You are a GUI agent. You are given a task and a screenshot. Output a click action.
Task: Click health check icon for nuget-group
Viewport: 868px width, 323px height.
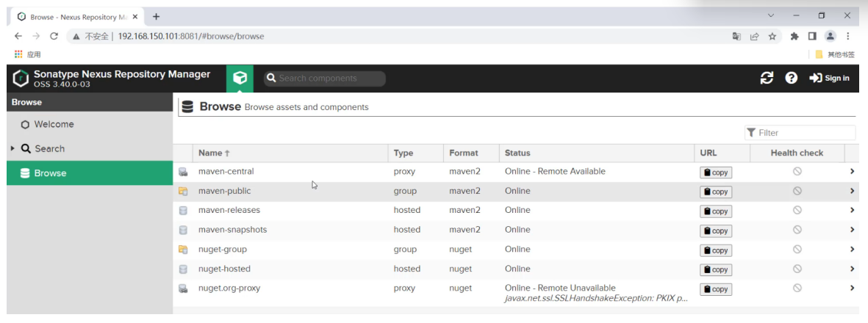point(797,250)
